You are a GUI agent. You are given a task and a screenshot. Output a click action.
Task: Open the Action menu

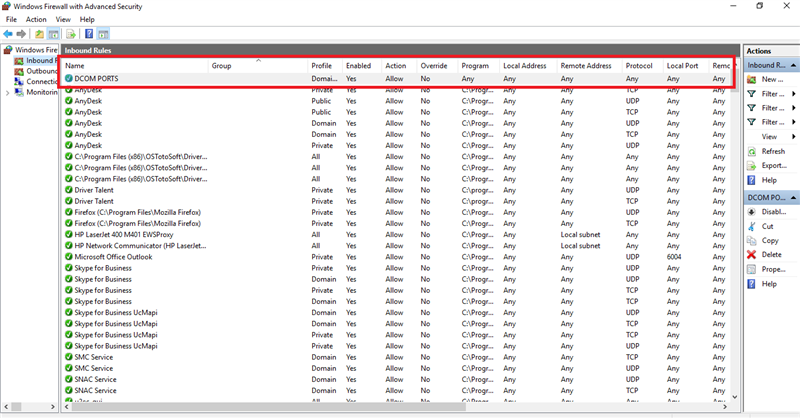tap(36, 19)
